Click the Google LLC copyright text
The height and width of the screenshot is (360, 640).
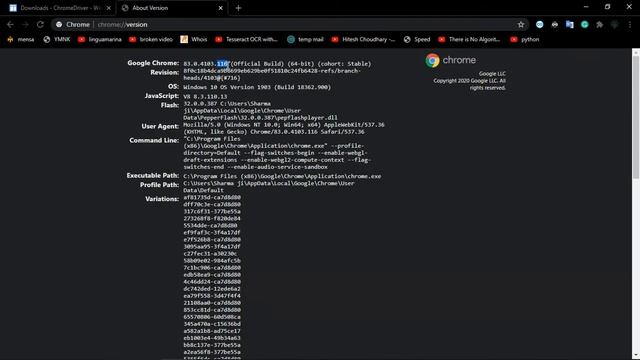(x=469, y=81)
